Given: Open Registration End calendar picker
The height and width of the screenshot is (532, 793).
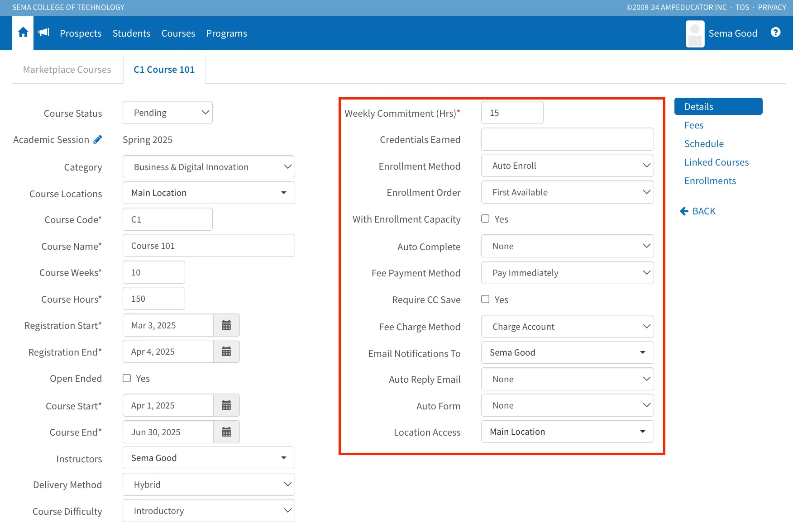Looking at the screenshot, I should [x=226, y=351].
